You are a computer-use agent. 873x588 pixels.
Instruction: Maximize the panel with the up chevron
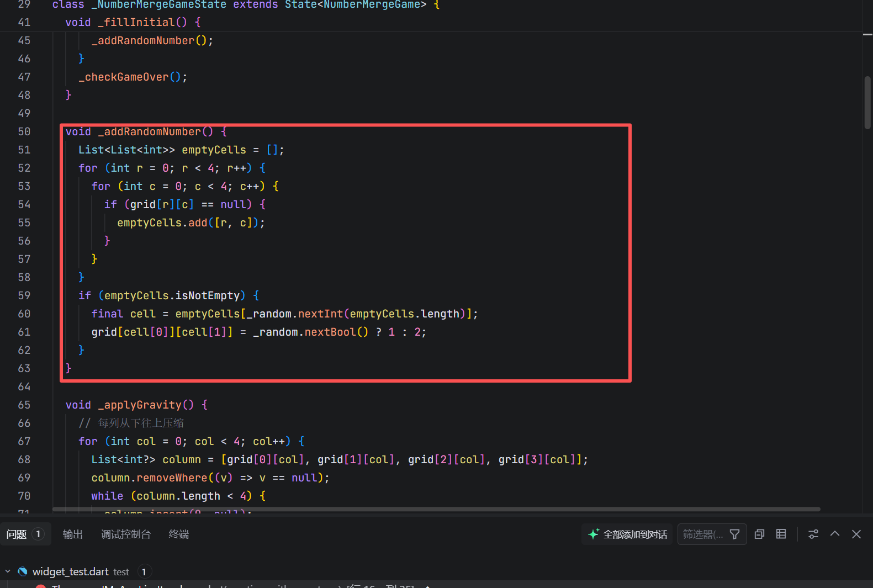point(835,534)
